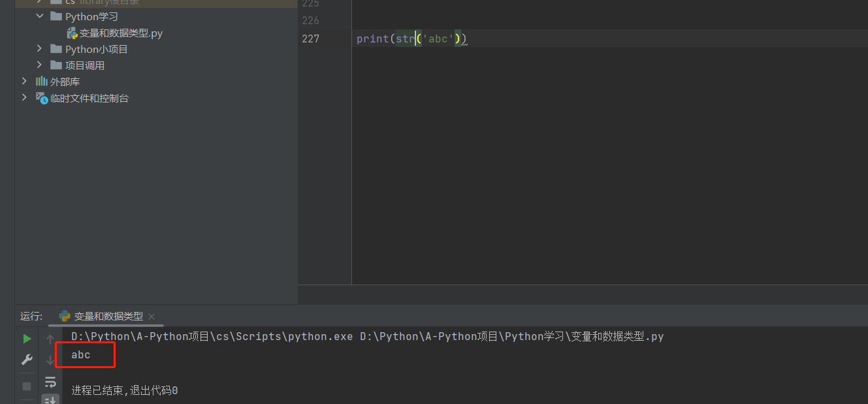Click the Python file icon of 变量和数据类型.py
Image resolution: width=868 pixels, height=404 pixels.
coord(72,33)
